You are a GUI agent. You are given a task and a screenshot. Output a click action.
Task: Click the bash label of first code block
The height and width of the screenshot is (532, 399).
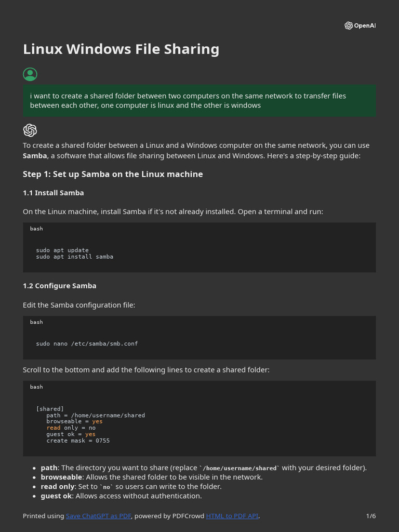click(36, 229)
